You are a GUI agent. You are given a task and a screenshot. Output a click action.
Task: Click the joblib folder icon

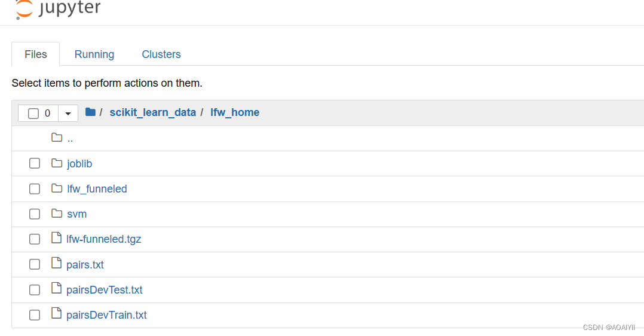tap(57, 163)
